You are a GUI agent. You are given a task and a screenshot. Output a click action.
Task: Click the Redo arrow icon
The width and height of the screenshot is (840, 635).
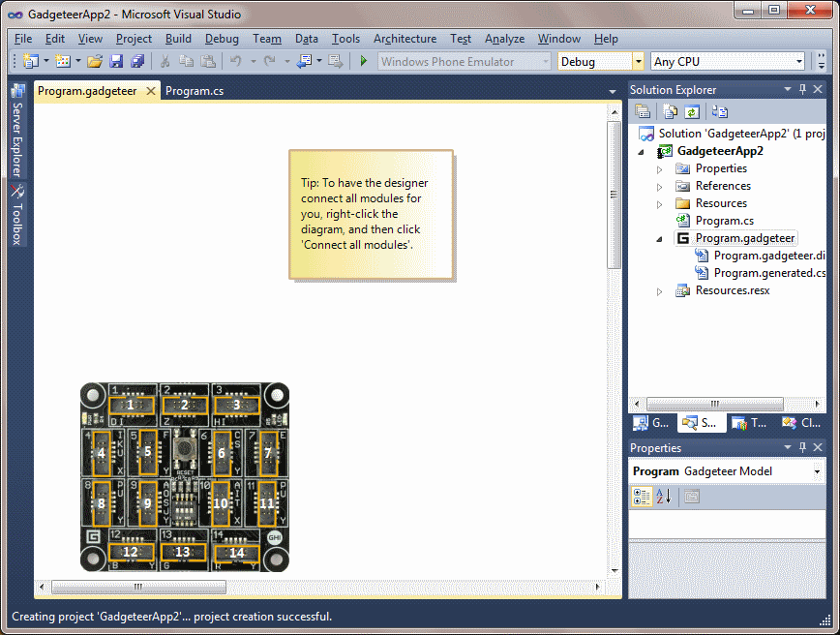269,62
